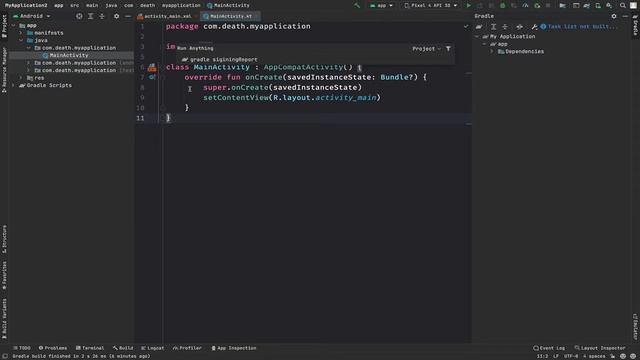Open the Search Everywhere magnifier
The image size is (640, 360).
pos(622,6)
